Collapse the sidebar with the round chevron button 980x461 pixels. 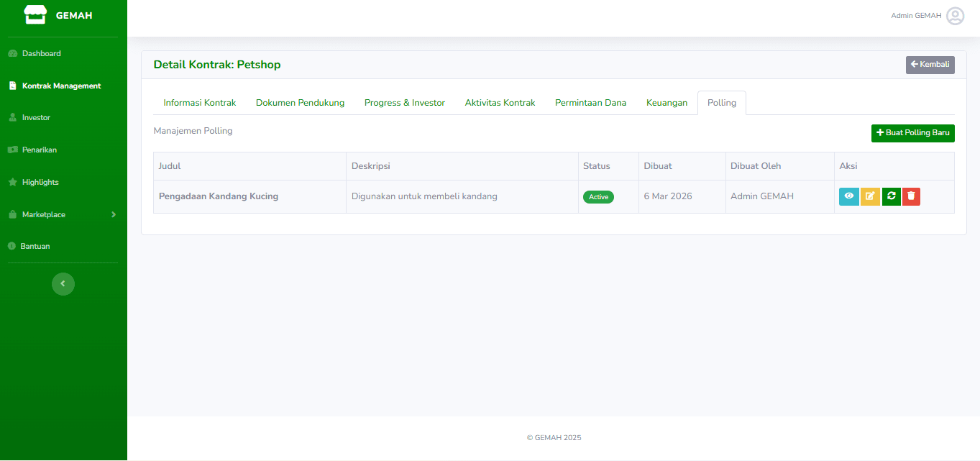coord(63,284)
